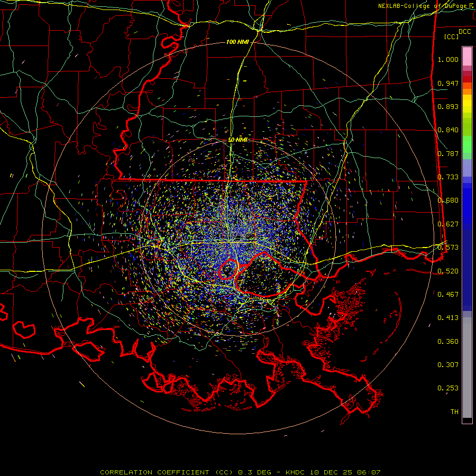
Task: Click the gray radar site center spot
Action: tap(239, 237)
